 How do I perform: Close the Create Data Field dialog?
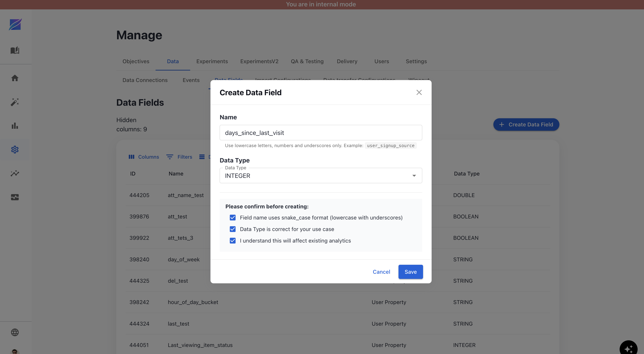tap(419, 92)
